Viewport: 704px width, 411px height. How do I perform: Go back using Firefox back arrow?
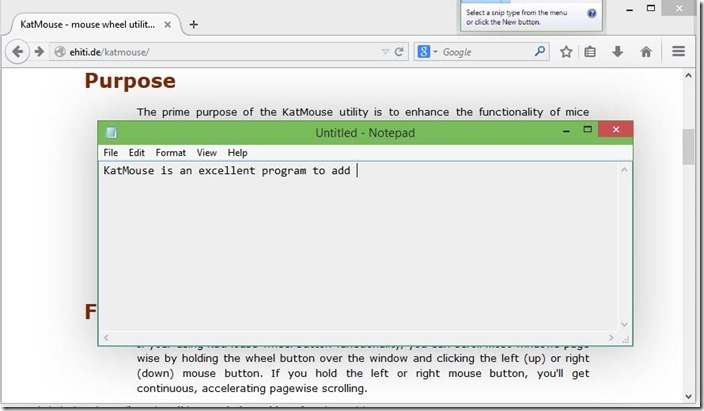coord(18,52)
